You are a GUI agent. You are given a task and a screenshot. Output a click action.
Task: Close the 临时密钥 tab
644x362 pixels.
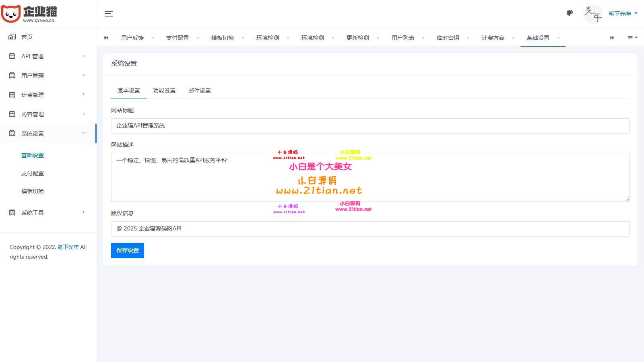[468, 38]
